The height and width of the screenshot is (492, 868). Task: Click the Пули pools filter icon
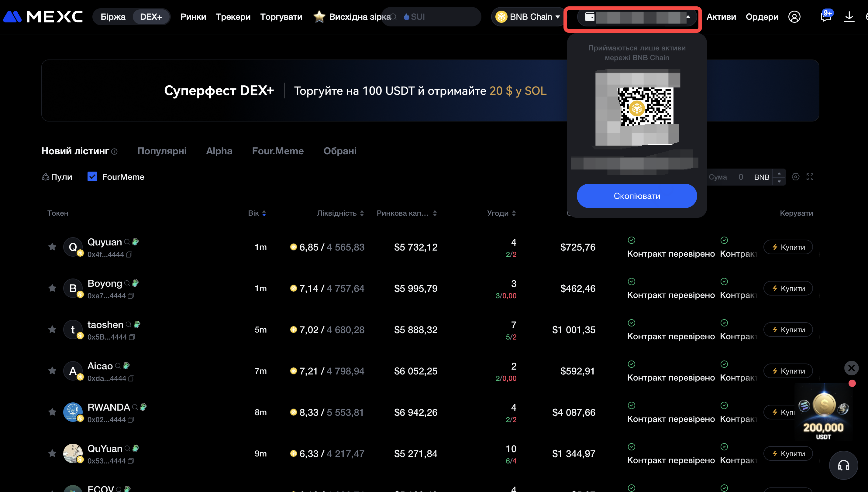click(45, 177)
